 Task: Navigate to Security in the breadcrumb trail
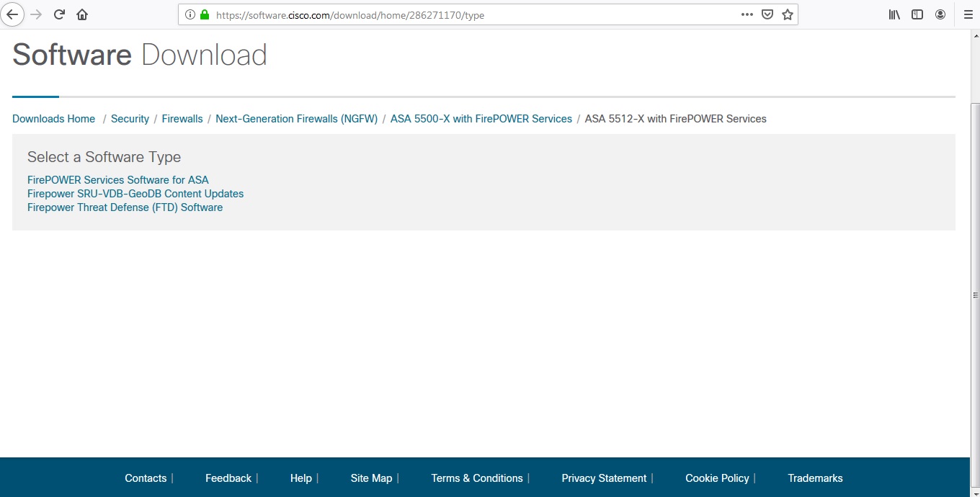pyautogui.click(x=130, y=118)
